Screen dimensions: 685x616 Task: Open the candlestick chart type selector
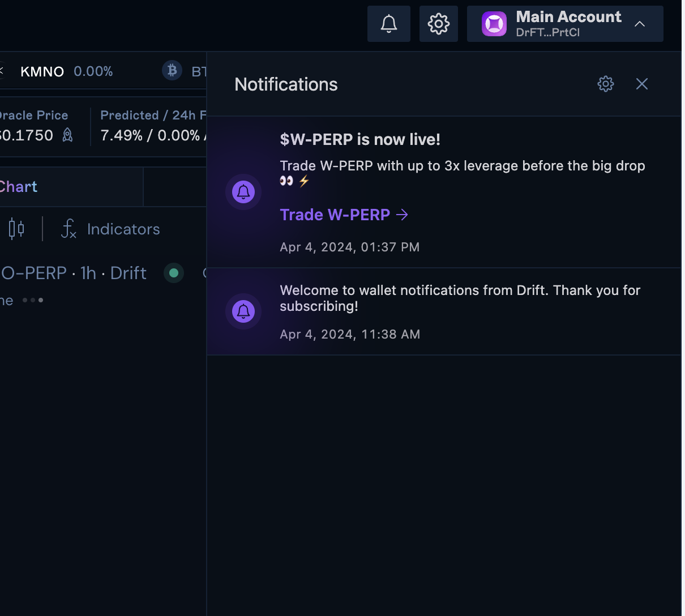(x=16, y=229)
